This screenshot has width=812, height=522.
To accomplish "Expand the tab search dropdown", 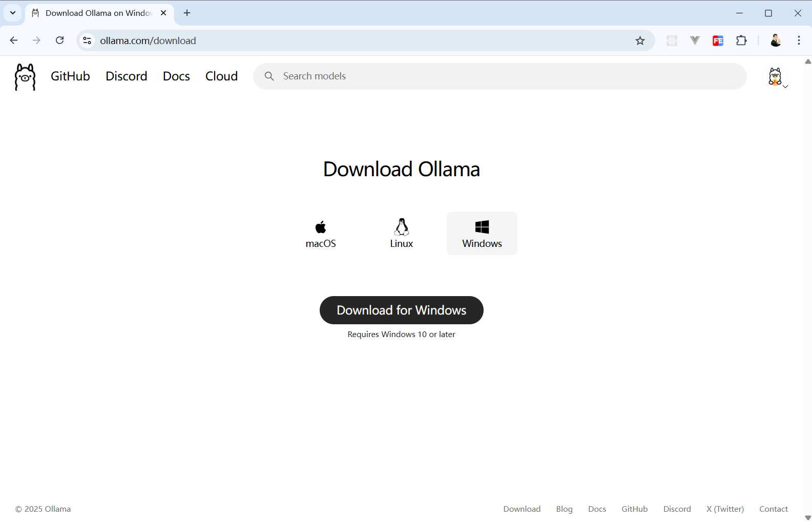I will tap(13, 13).
